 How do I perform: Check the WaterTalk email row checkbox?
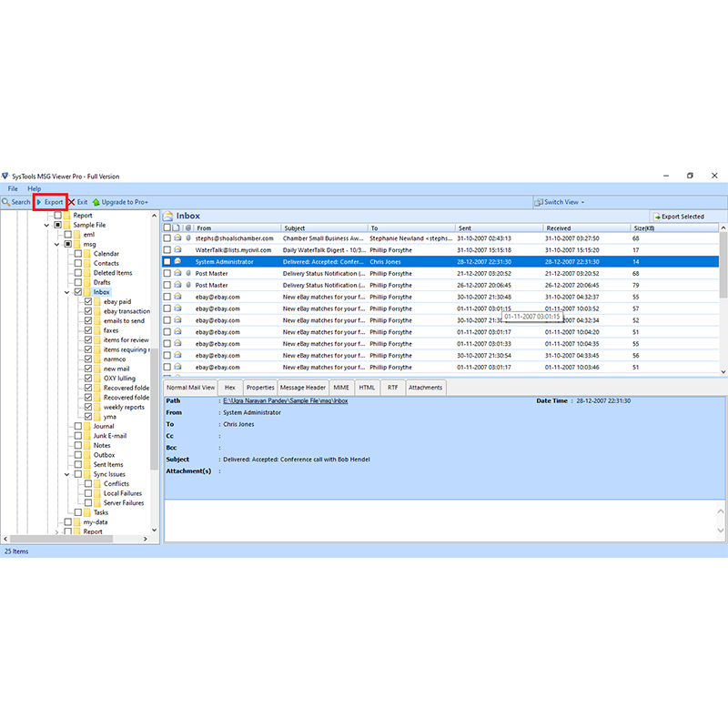coord(167,249)
